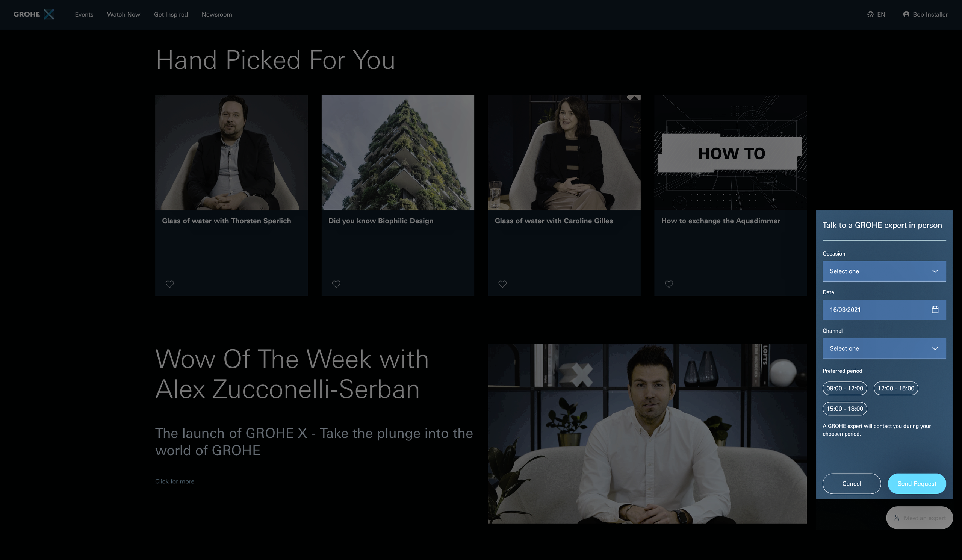Click the GROHE X logo

click(33, 14)
